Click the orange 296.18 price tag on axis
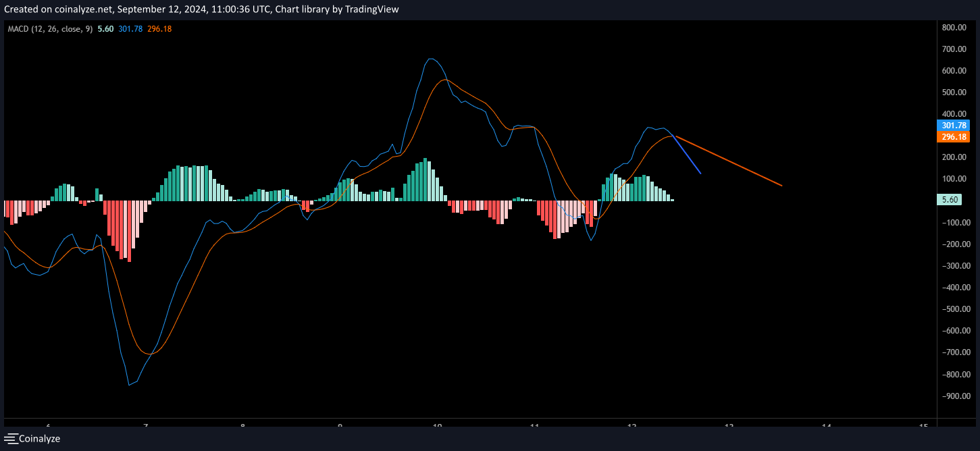This screenshot has height=451, width=980. (953, 137)
